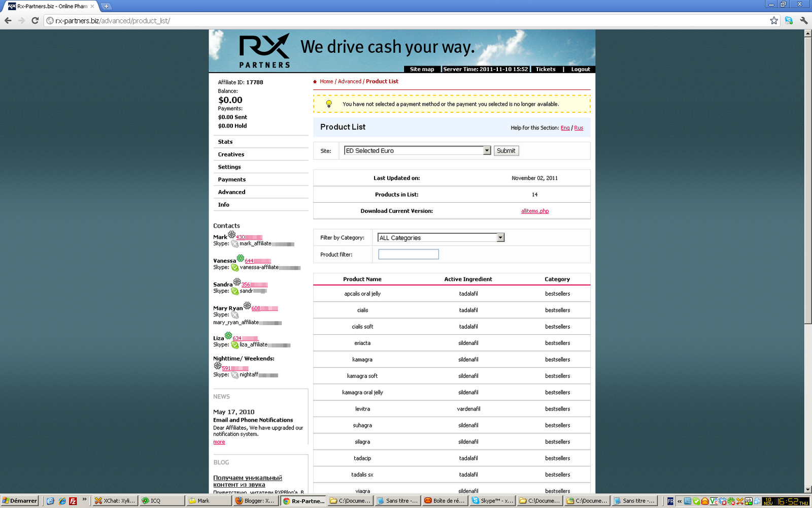This screenshot has width=812, height=508.
Task: Switch to the ICQ taskbar window
Action: pos(162,501)
